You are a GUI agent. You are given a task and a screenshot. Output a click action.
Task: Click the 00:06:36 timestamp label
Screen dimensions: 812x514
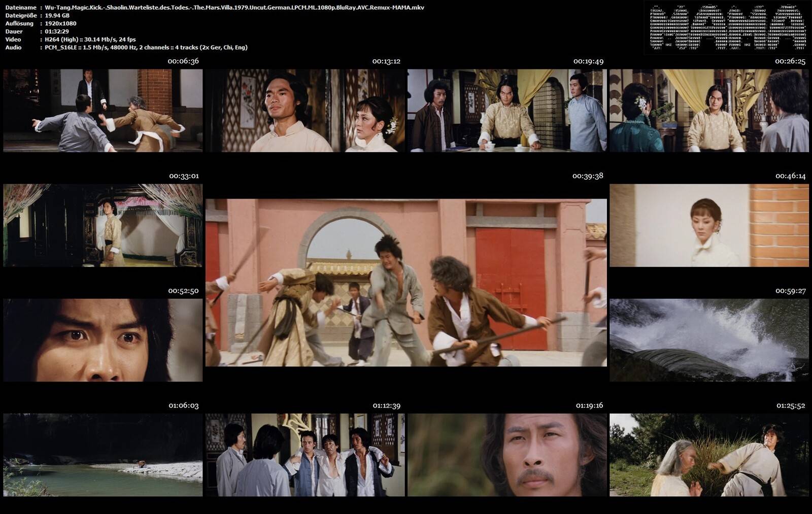(183, 61)
